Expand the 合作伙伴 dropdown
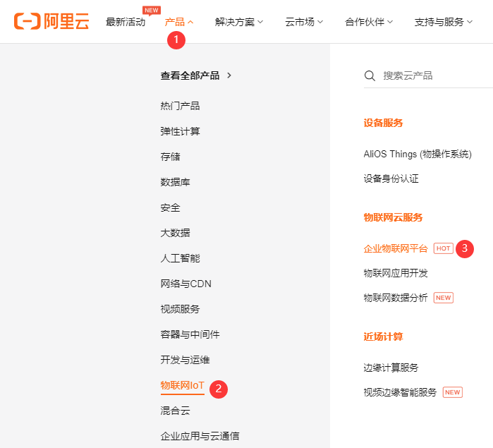Image resolution: width=493 pixels, height=448 pixels. point(368,22)
